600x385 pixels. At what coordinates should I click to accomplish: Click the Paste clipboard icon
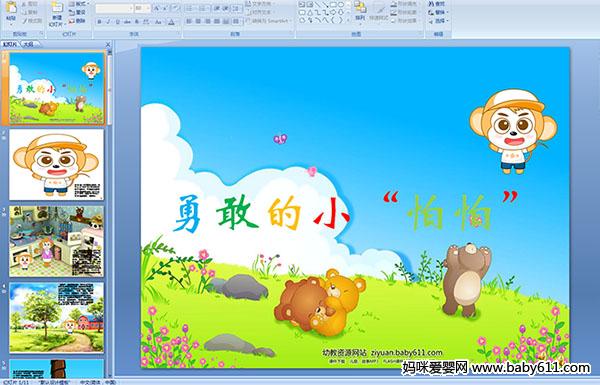pyautogui.click(x=11, y=9)
